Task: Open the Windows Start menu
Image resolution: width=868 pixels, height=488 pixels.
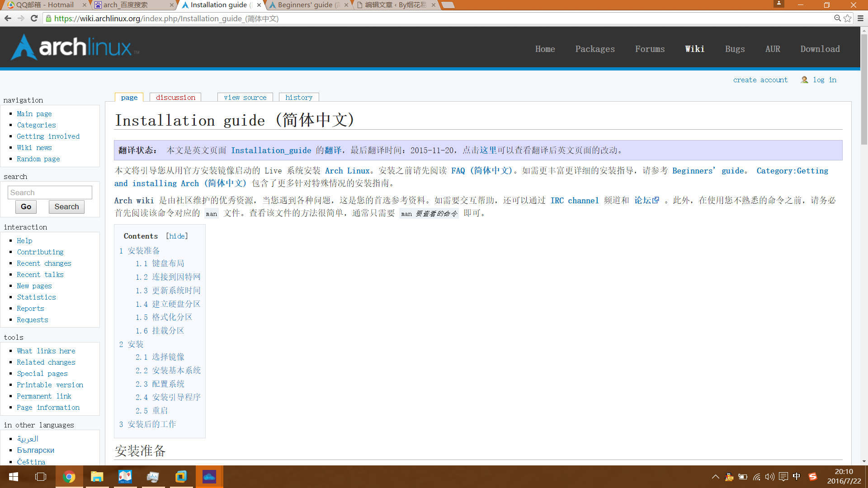Action: 14,477
